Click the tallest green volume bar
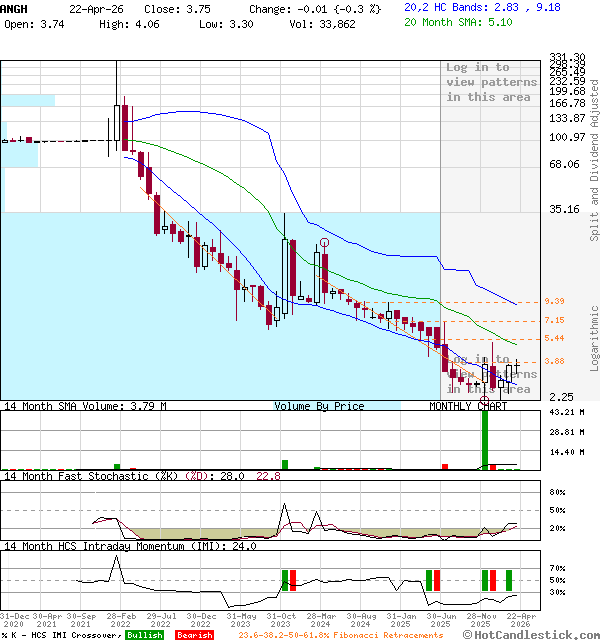This screenshot has height=640, width=600. click(x=485, y=438)
